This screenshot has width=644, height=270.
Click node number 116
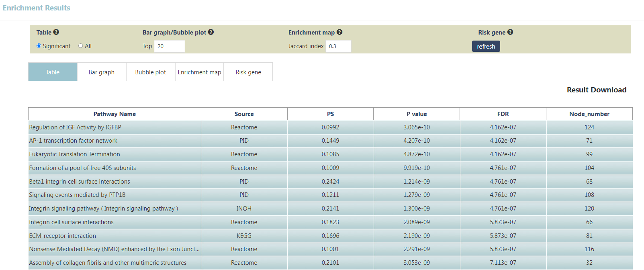(x=589, y=249)
